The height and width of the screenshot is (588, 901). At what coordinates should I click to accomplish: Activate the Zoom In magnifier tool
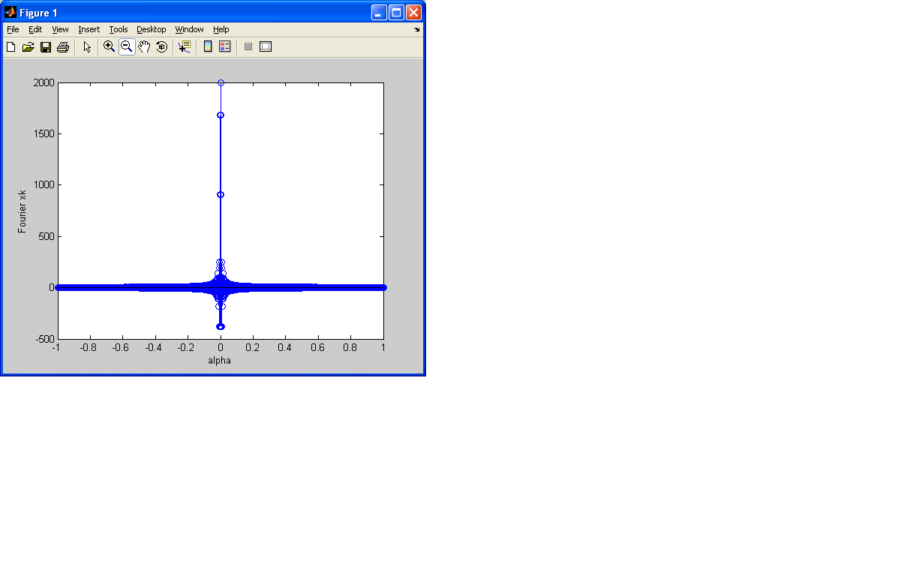(x=110, y=46)
